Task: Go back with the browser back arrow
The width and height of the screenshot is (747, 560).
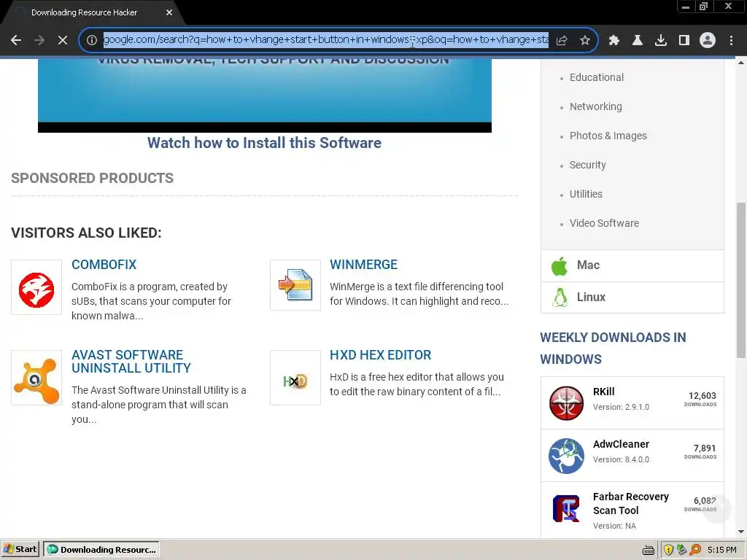Action: tap(16, 41)
